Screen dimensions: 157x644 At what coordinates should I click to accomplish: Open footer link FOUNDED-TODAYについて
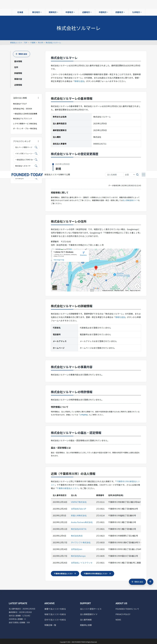coord(127,609)
